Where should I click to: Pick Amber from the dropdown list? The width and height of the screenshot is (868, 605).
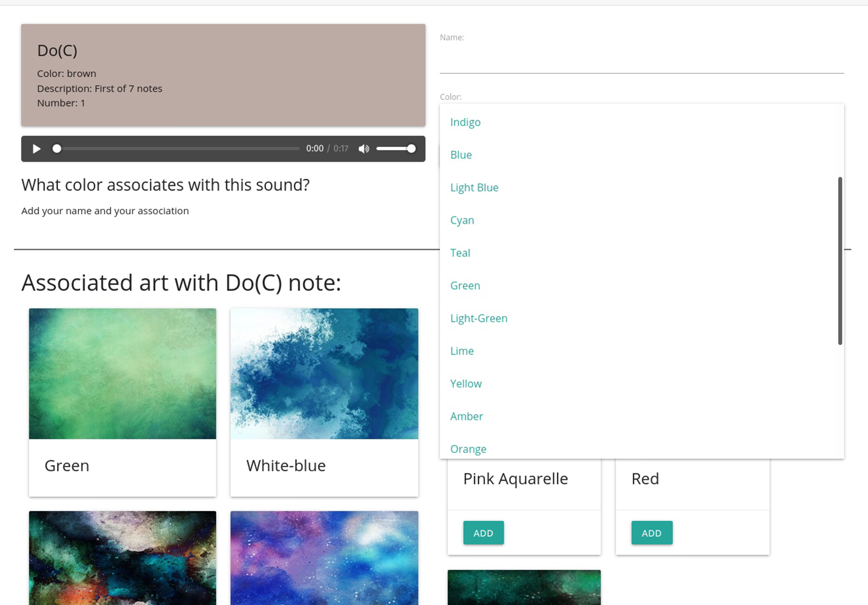click(x=641, y=417)
